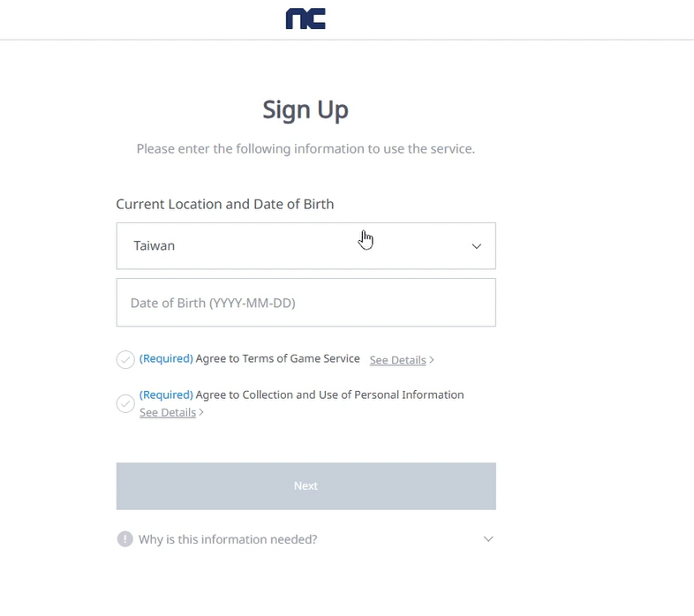
Task: Click the 'Current Location and Date of Birth' label
Action: (225, 204)
